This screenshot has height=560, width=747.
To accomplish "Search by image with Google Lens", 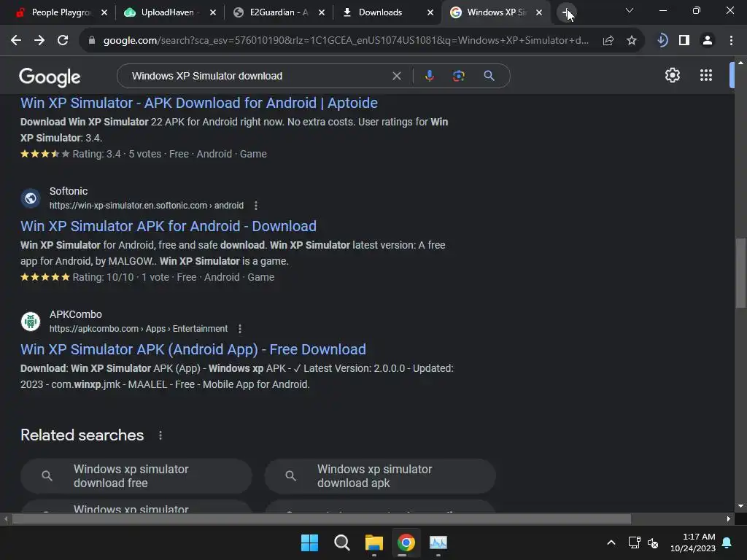I will [x=458, y=76].
